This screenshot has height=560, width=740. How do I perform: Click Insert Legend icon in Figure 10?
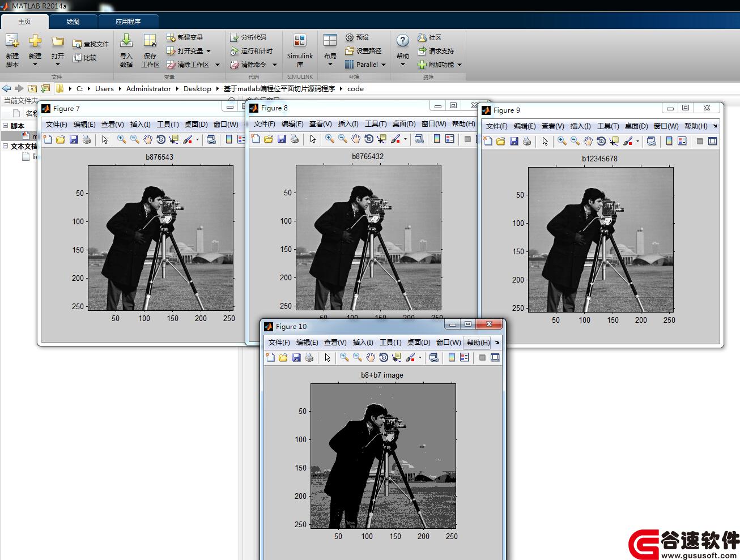(x=465, y=357)
